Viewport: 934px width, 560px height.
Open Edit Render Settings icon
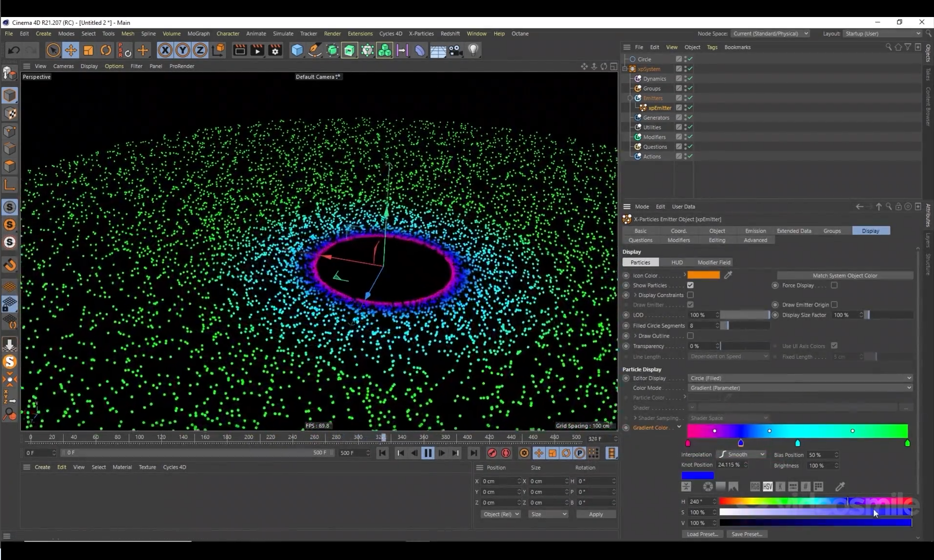(275, 50)
